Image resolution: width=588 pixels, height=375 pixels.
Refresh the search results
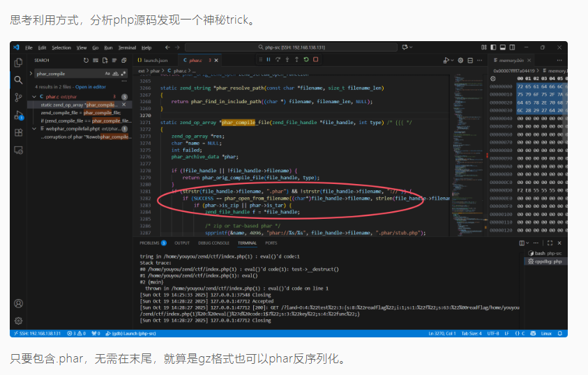click(x=86, y=60)
